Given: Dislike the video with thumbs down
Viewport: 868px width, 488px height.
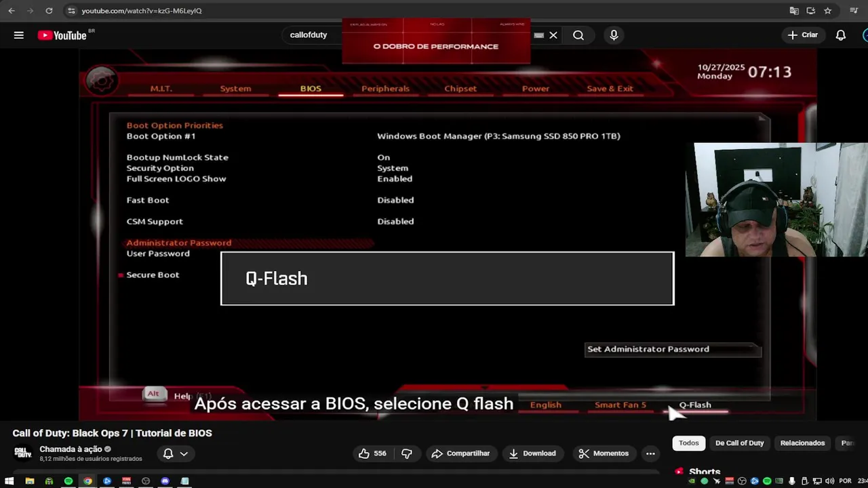Looking at the screenshot, I should [407, 453].
